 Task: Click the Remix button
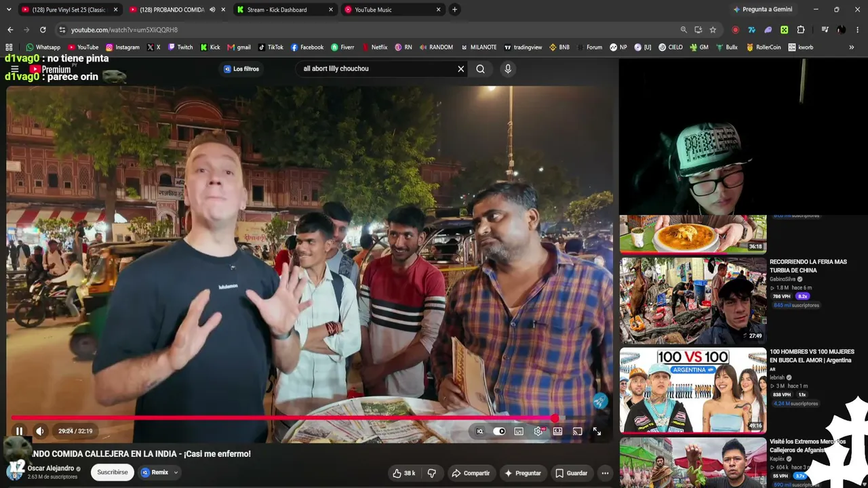point(155,472)
